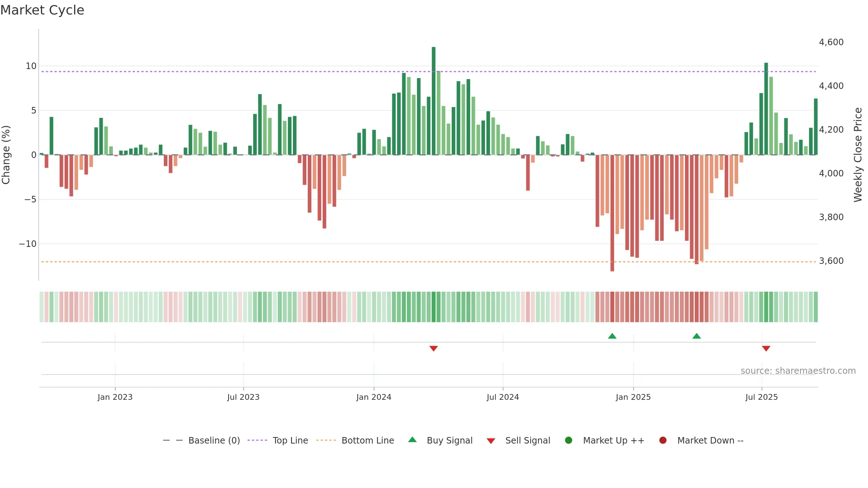Click the orange dotted Bottom Line legend sample

326,440
